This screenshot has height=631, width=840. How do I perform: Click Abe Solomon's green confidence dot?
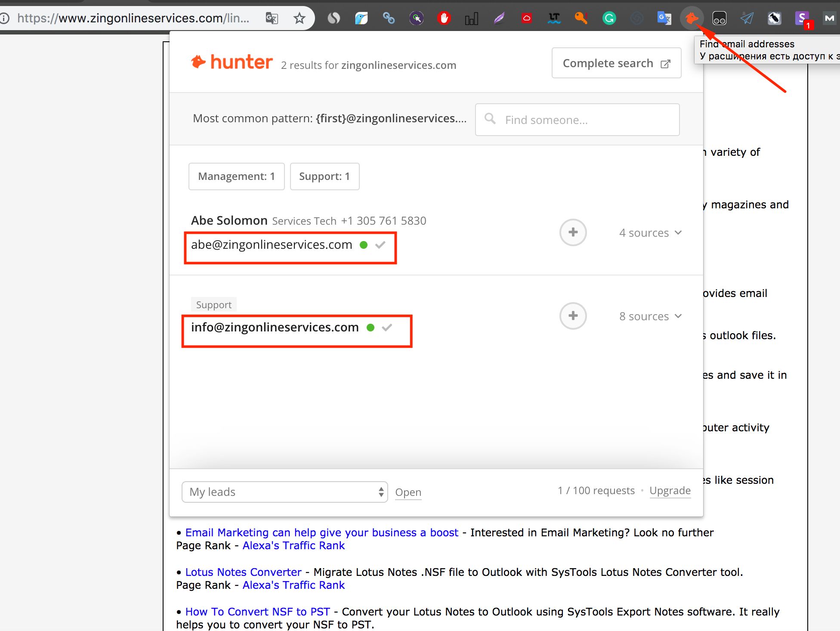[364, 244]
